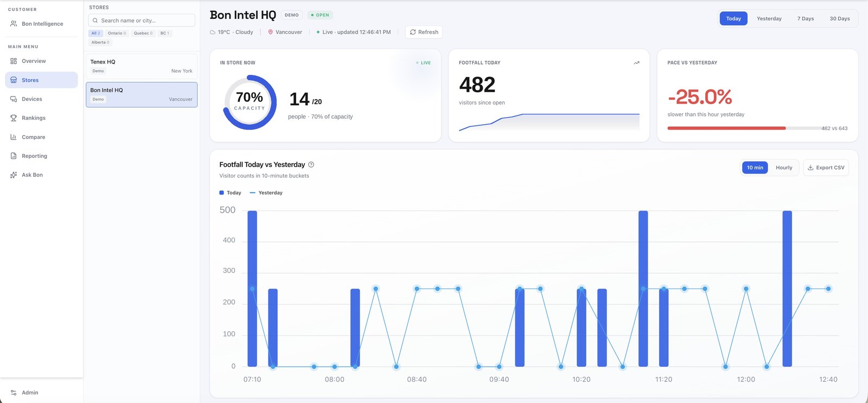Filter stores by Ontario
868x403 pixels.
(117, 34)
